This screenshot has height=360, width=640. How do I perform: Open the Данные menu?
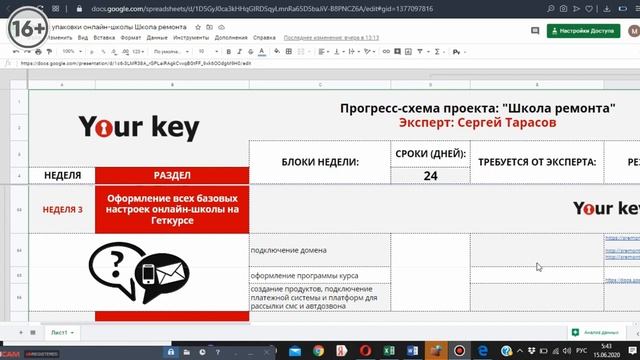click(x=157, y=38)
